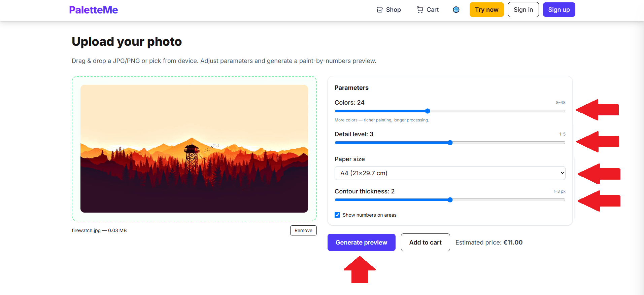Click the shop bag icon
644x295 pixels.
380,10
